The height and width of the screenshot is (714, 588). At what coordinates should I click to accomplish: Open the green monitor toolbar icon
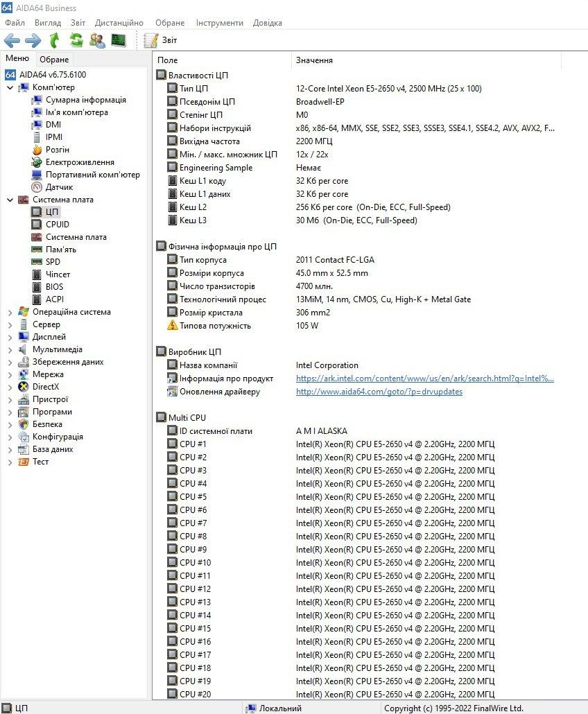[119, 40]
